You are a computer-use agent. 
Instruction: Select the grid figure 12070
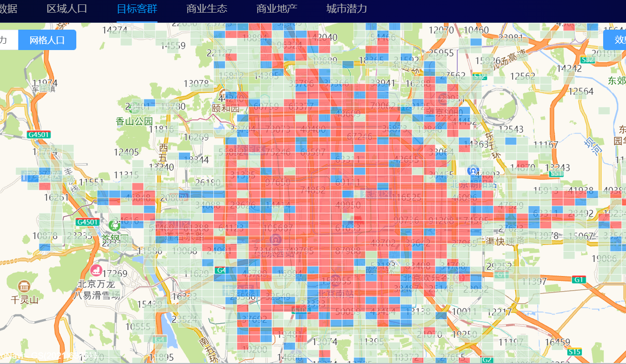441,30
